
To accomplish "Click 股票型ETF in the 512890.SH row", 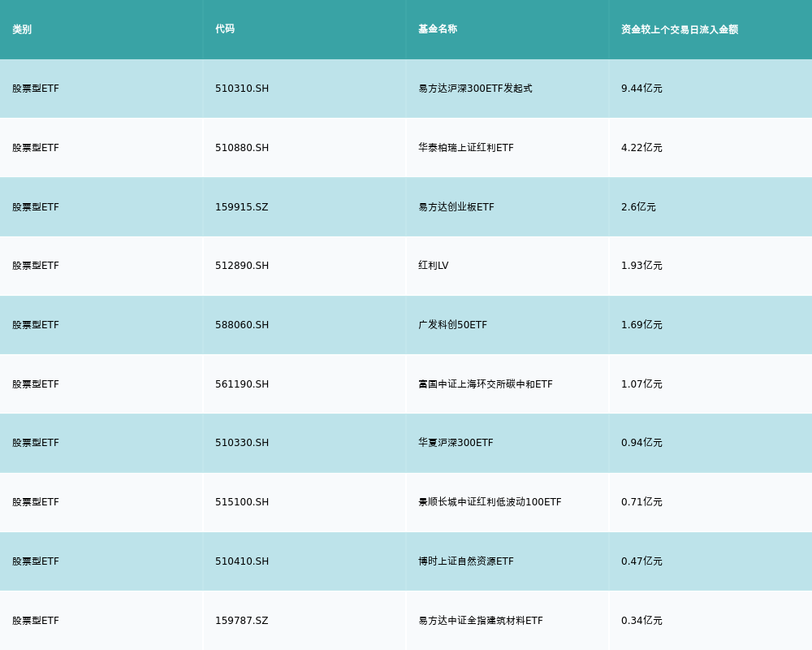I will tap(36, 266).
